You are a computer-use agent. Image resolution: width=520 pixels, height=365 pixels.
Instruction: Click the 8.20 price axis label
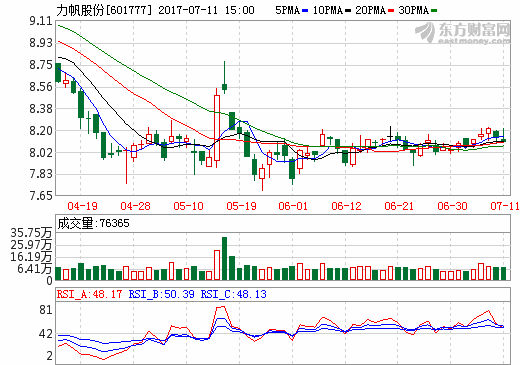[x=41, y=131]
